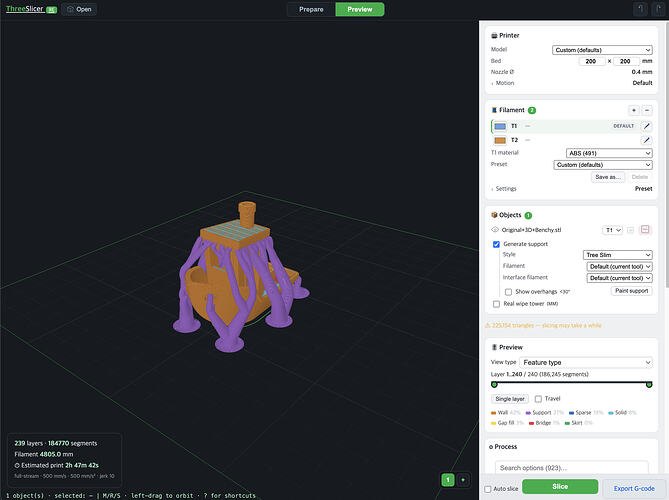Click the green Slice button

point(560,486)
